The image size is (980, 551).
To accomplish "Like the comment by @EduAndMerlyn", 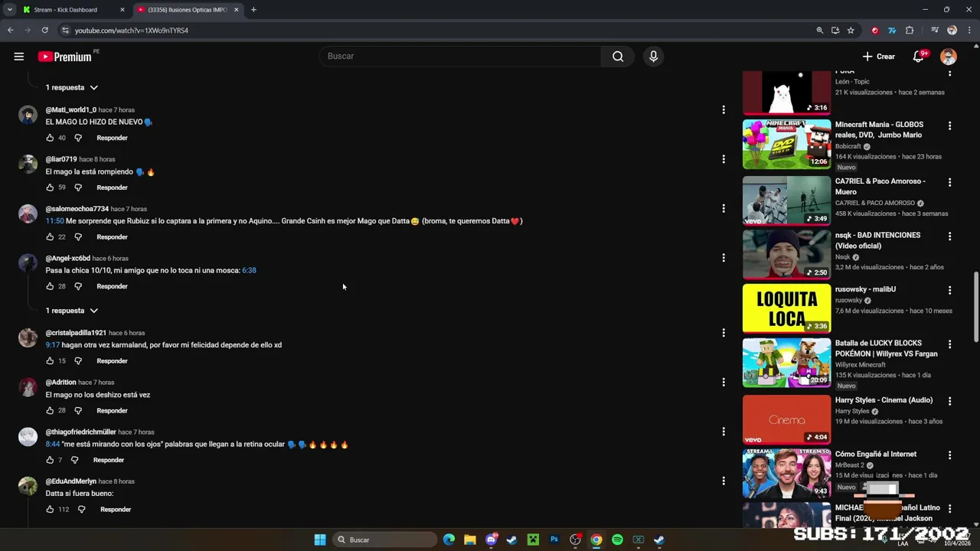I will coord(50,510).
